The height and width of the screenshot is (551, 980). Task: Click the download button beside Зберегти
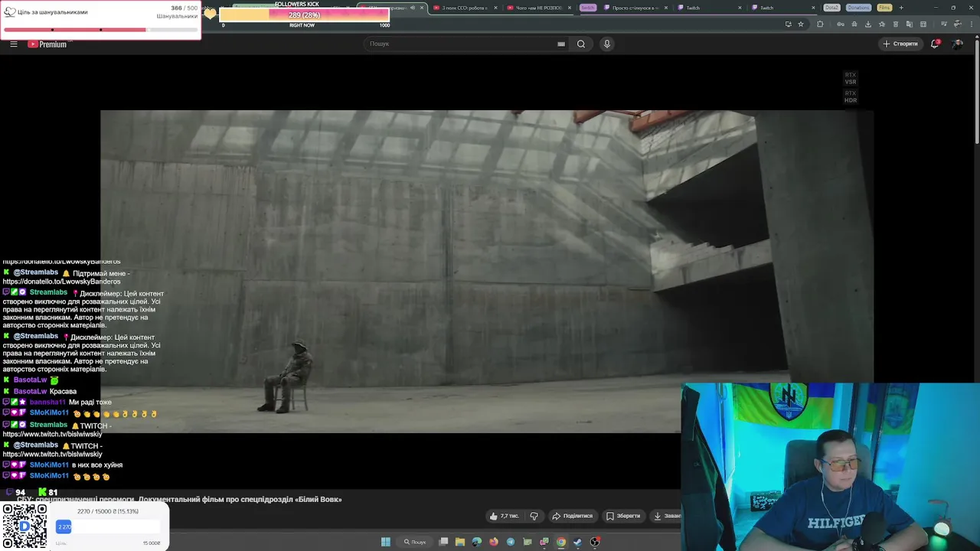coord(666,516)
